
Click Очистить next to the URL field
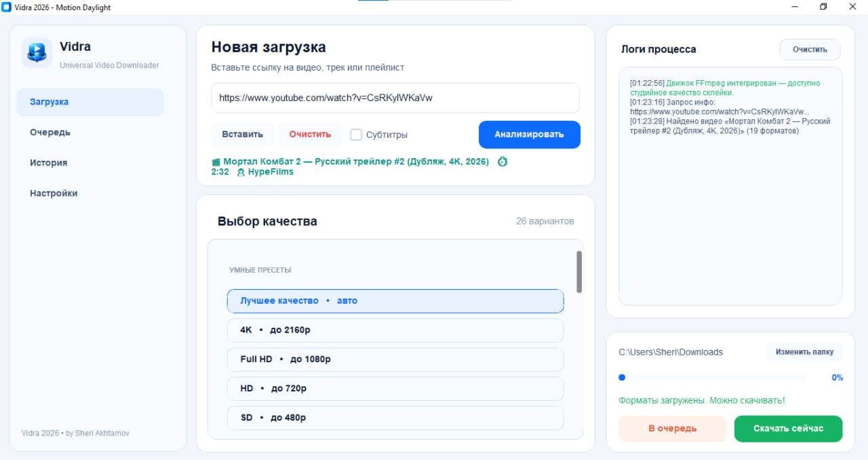click(310, 134)
